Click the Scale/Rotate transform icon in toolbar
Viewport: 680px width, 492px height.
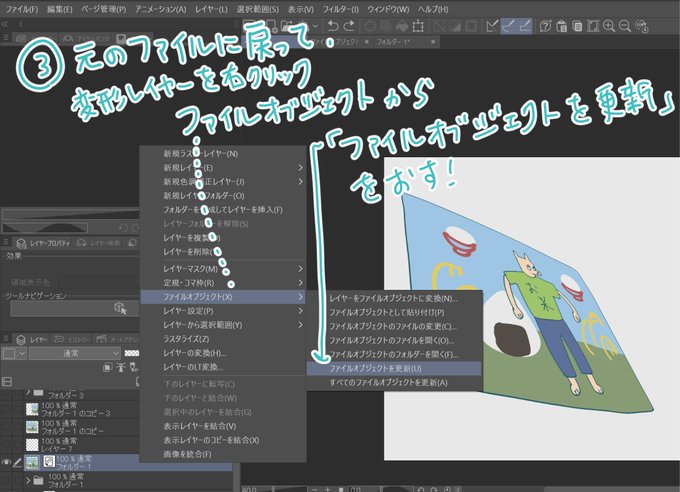[418, 26]
